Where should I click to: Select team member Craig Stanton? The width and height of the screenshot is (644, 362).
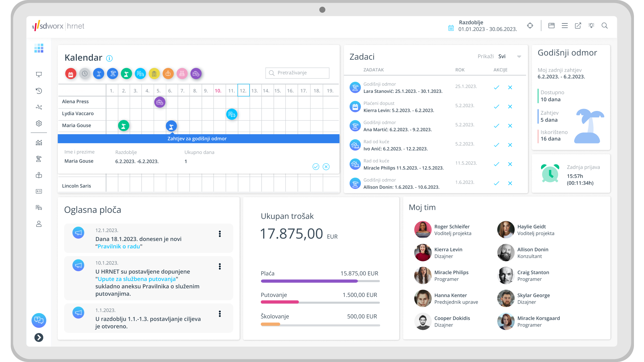click(524, 276)
